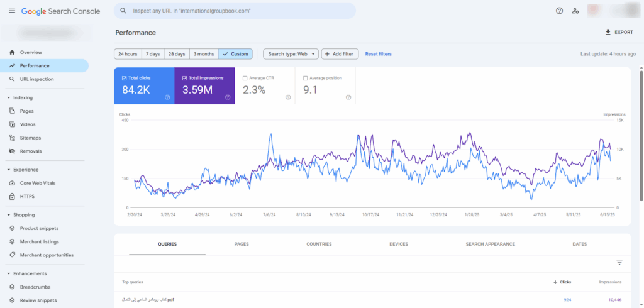This screenshot has height=308, width=644.
Task: Switch to the Countries tab
Action: 319,244
